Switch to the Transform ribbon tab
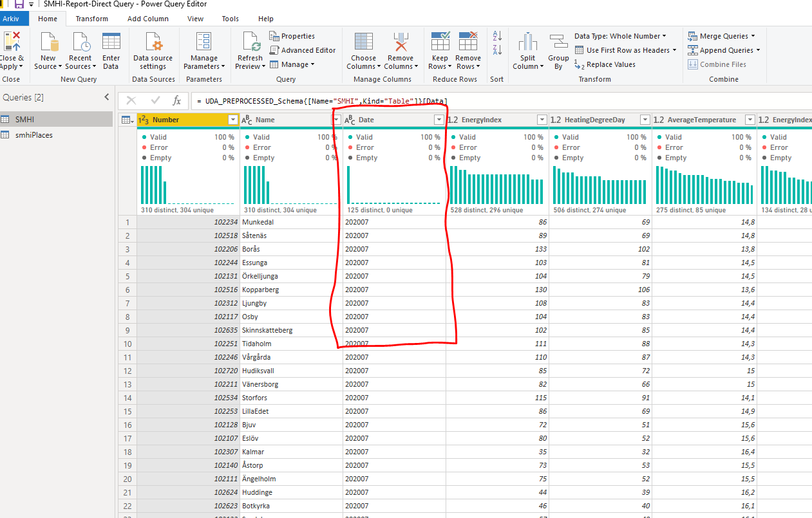The image size is (812, 518). [92, 19]
